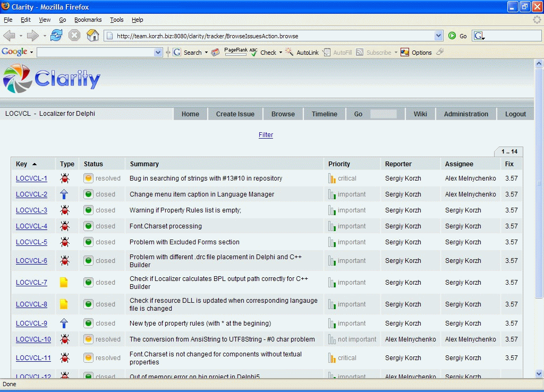Click the Google toolbar logo
Screen dimensions: 544x392
tap(14, 52)
